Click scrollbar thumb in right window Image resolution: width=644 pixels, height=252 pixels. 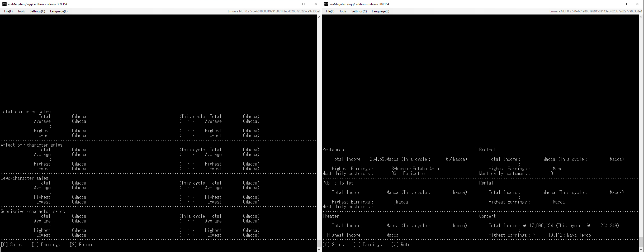point(641,242)
